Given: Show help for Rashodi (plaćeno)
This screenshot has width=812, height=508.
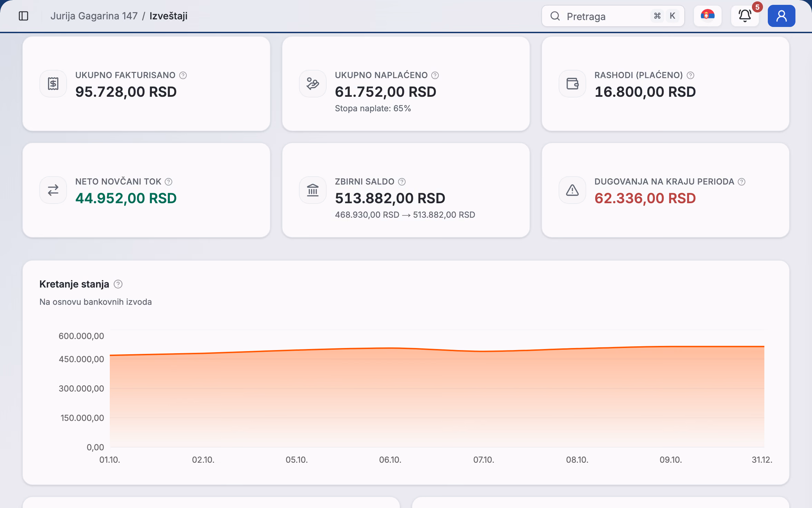Looking at the screenshot, I should (690, 75).
